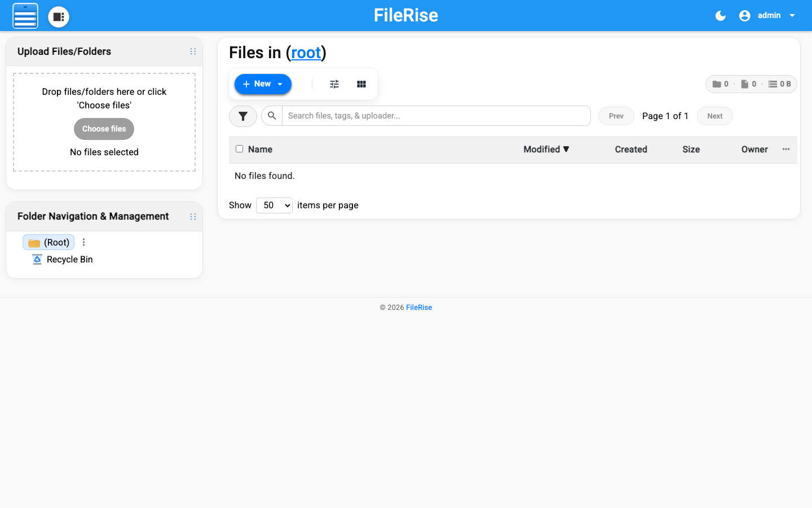Click the FileRise title in header
The width and height of the screenshot is (812, 508).
pos(406,15)
